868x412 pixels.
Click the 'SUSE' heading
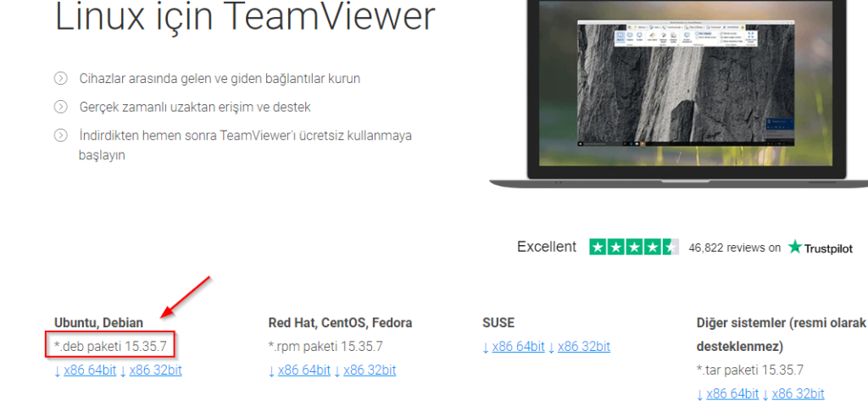pyautogui.click(x=498, y=322)
